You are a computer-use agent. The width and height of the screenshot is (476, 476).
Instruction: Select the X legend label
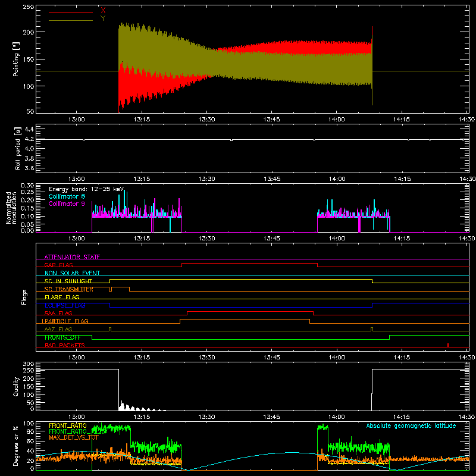tap(103, 10)
